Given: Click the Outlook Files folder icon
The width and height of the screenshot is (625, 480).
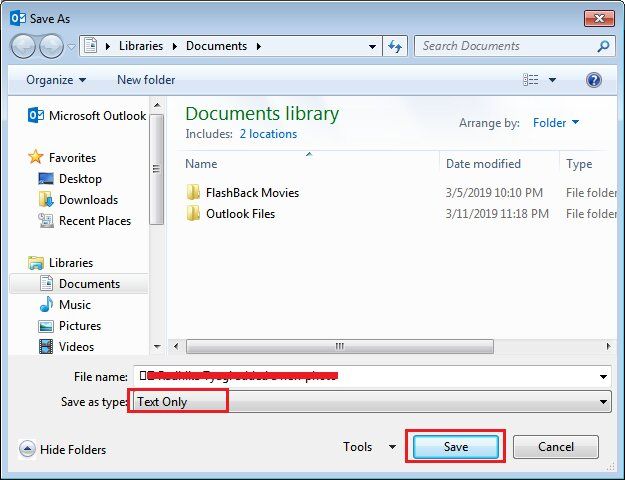Looking at the screenshot, I should pyautogui.click(x=193, y=213).
